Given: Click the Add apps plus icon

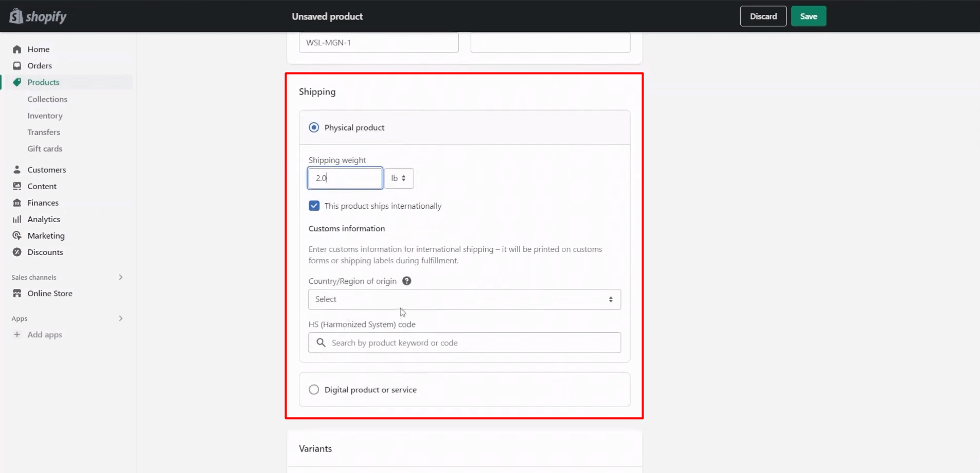Looking at the screenshot, I should pos(17,334).
